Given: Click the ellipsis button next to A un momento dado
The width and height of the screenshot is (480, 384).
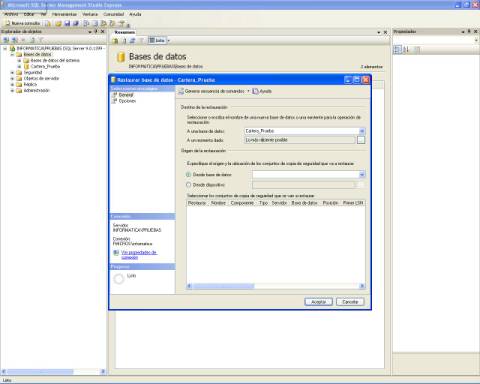Looking at the screenshot, I should pyautogui.click(x=361, y=140).
